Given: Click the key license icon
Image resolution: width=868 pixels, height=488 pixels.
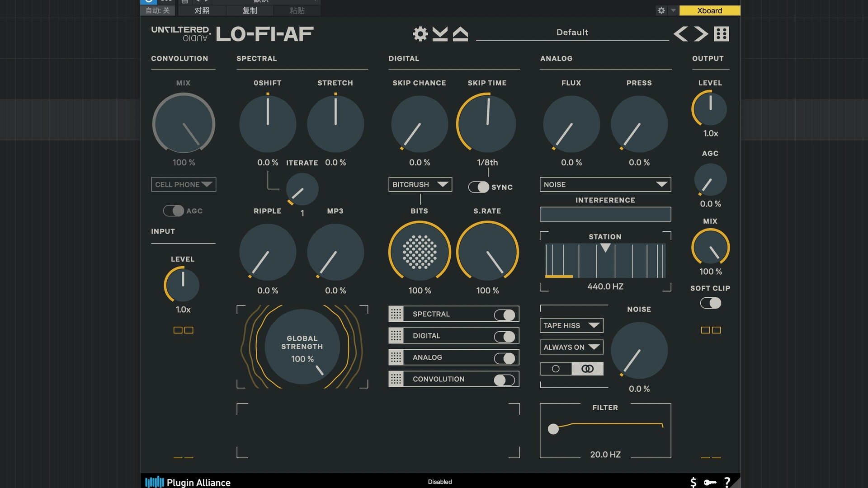Looking at the screenshot, I should point(710,483).
